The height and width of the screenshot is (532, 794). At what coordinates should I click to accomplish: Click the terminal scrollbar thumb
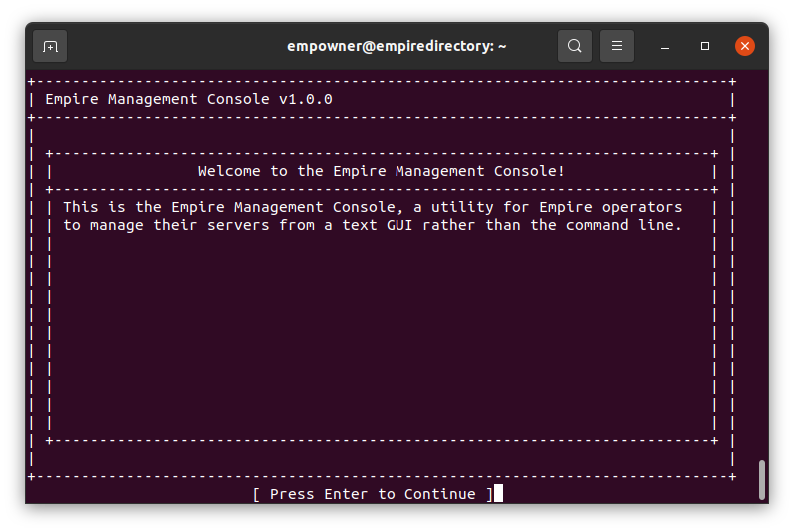(762, 480)
